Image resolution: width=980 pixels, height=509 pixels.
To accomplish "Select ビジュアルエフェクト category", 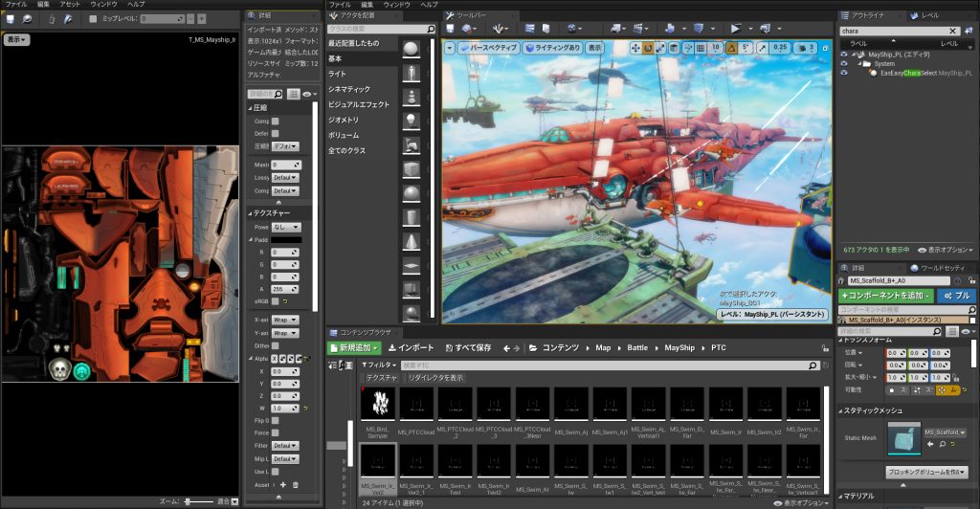I will (361, 104).
